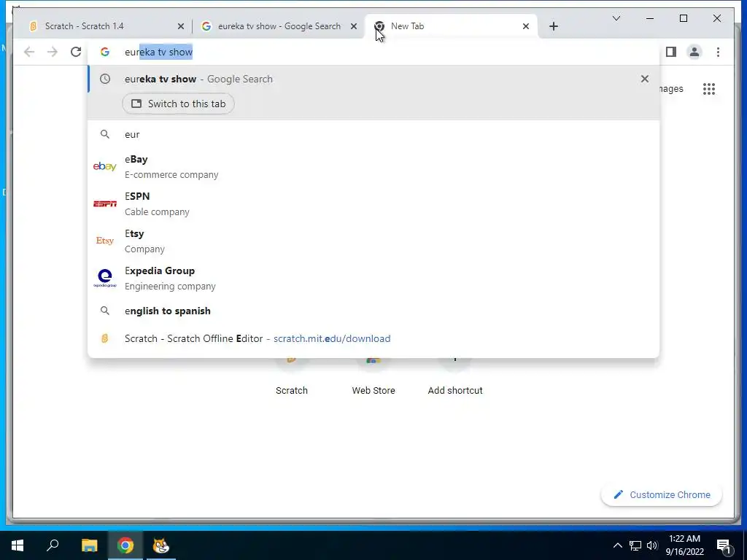Open Scratch Offline Editor suggestion link
Screen dimensions: 747x560
tap(374, 338)
